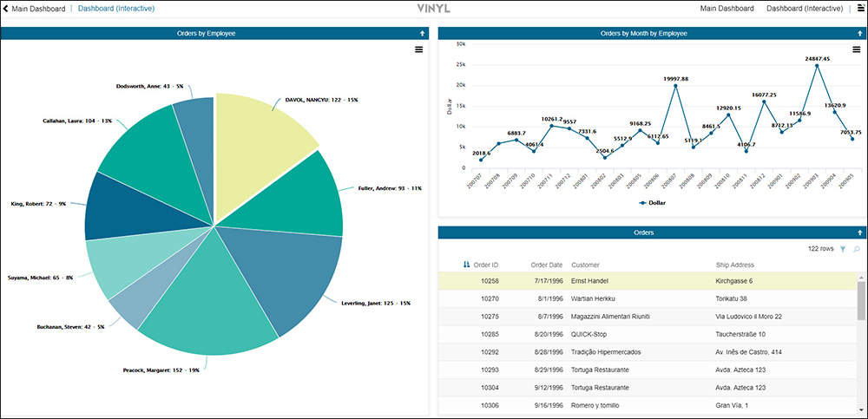Viewport: 868px width, 419px height.
Task: Click the VINYL logo in header
Action: coord(434,9)
